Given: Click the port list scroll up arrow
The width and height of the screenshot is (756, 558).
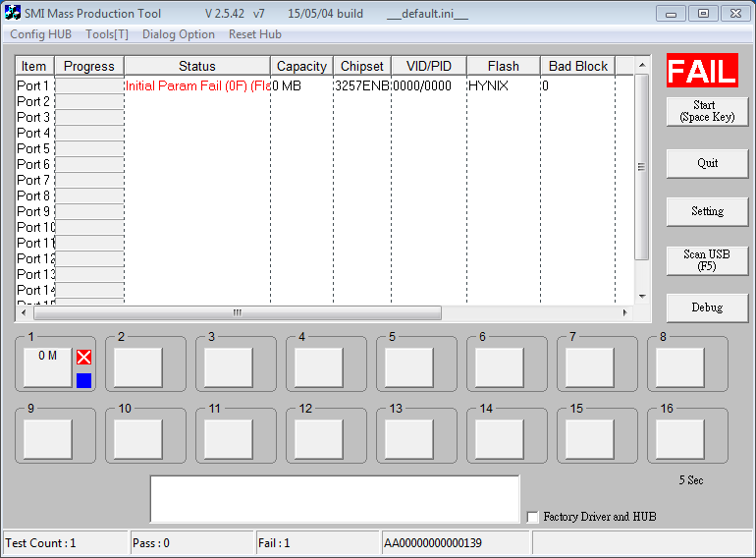Looking at the screenshot, I should click(x=642, y=65).
